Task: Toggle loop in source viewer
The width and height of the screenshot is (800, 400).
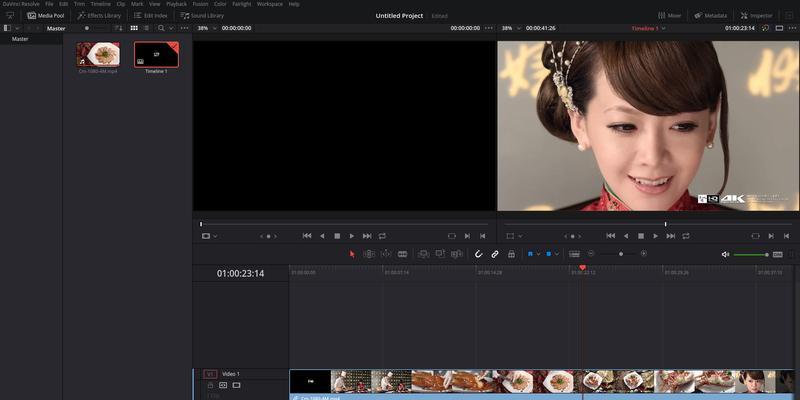Action: tap(382, 236)
